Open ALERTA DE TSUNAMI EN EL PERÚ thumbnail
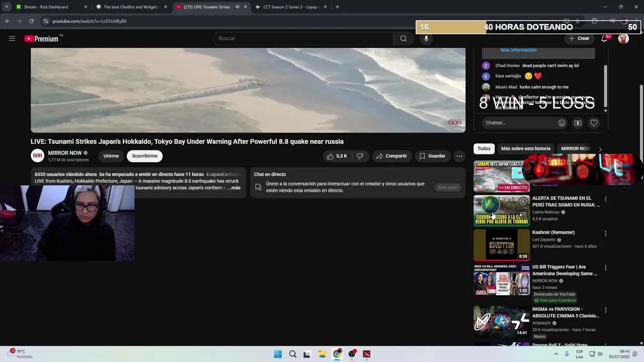 coord(502,211)
